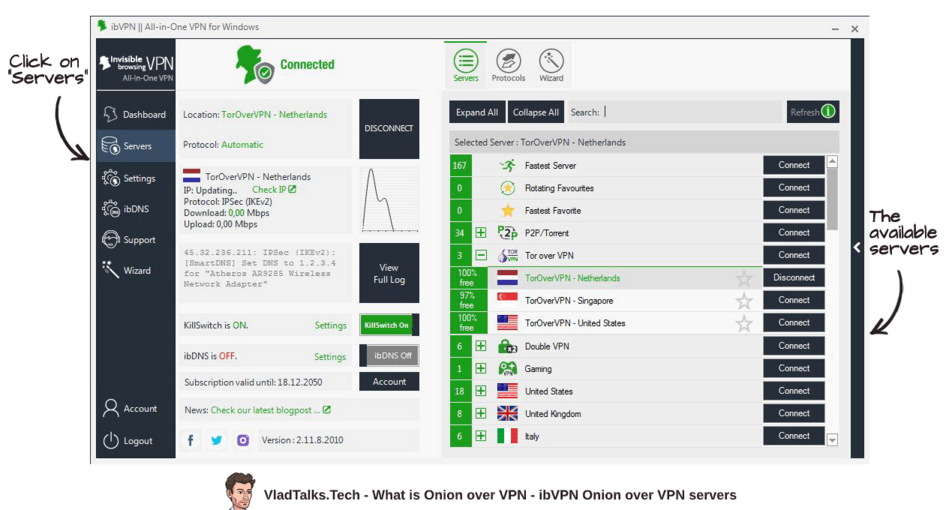Connect to Italy group
The width and height of the screenshot is (946, 510).
click(x=793, y=436)
